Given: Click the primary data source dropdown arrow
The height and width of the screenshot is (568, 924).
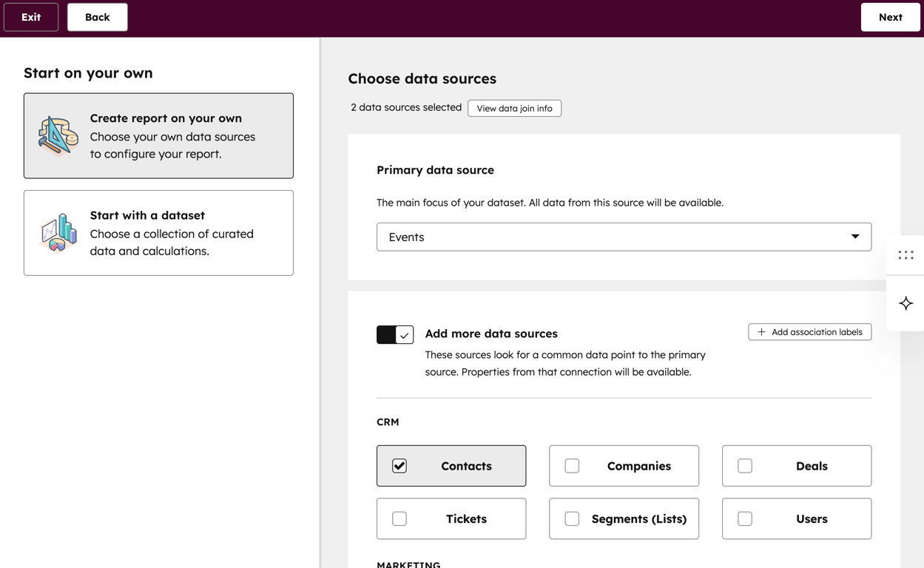Looking at the screenshot, I should 854,237.
